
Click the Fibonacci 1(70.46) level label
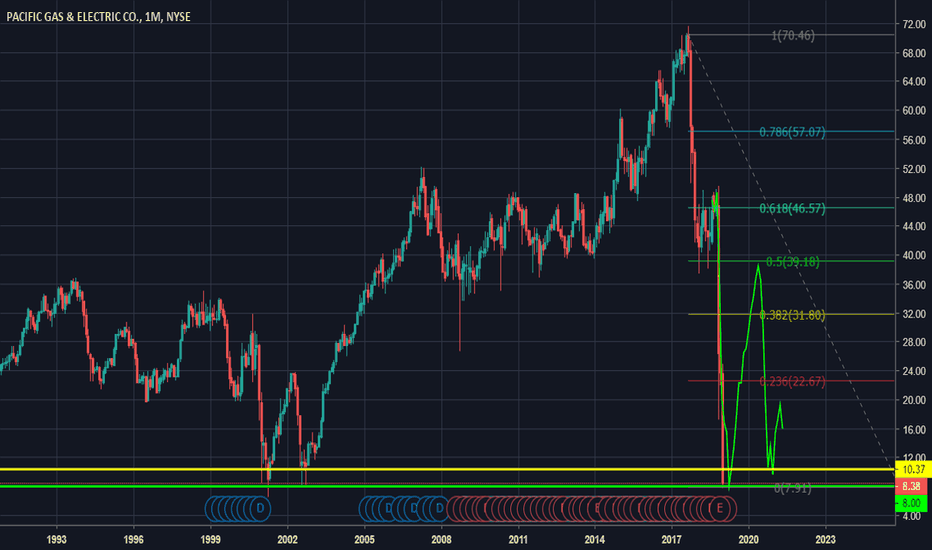pyautogui.click(x=793, y=36)
